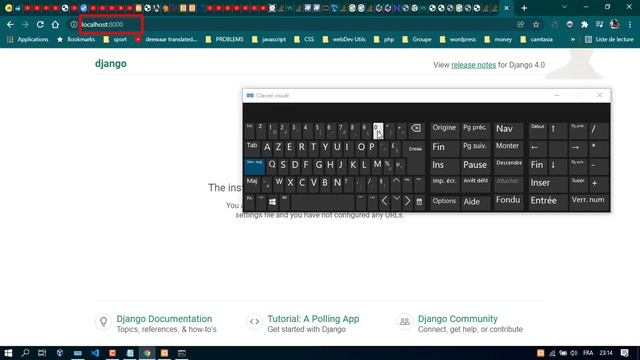
Task: Open Liste de lecture reading list
Action: (609, 39)
